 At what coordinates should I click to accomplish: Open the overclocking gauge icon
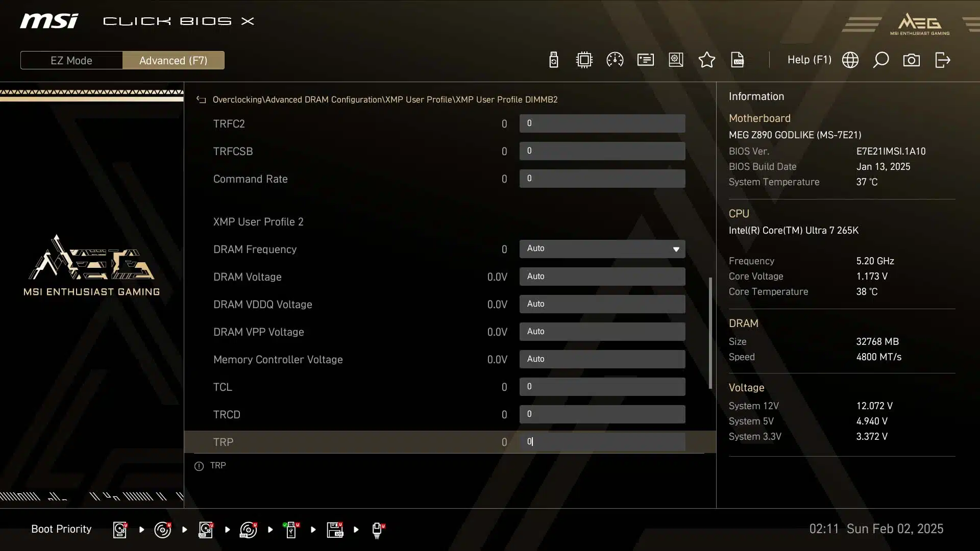pos(615,60)
